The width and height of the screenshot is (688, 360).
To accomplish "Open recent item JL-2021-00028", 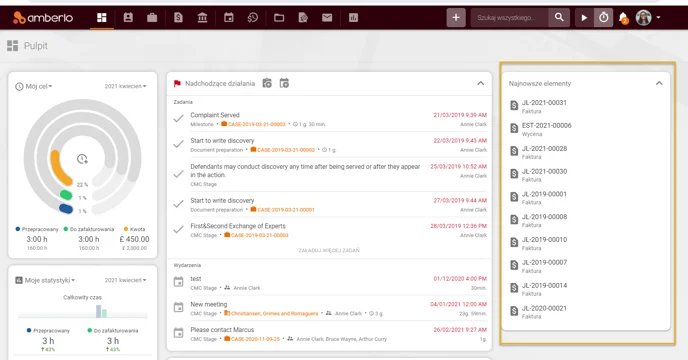I will pos(544,148).
